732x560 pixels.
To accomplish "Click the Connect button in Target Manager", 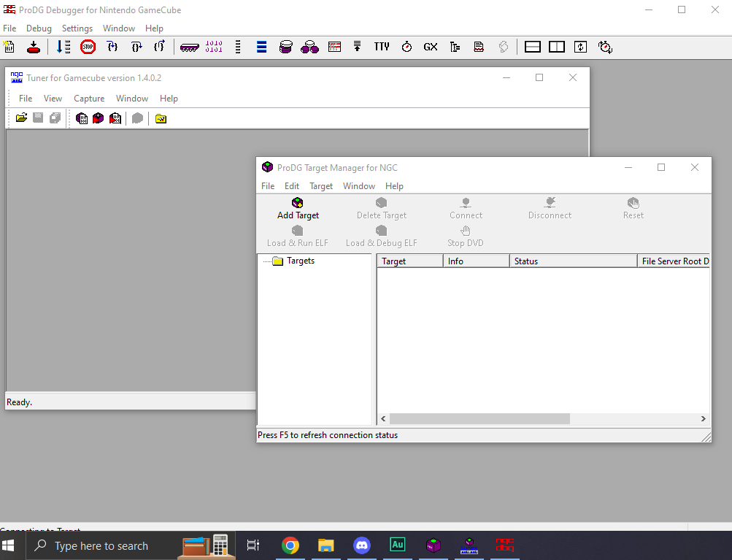I will click(466, 209).
